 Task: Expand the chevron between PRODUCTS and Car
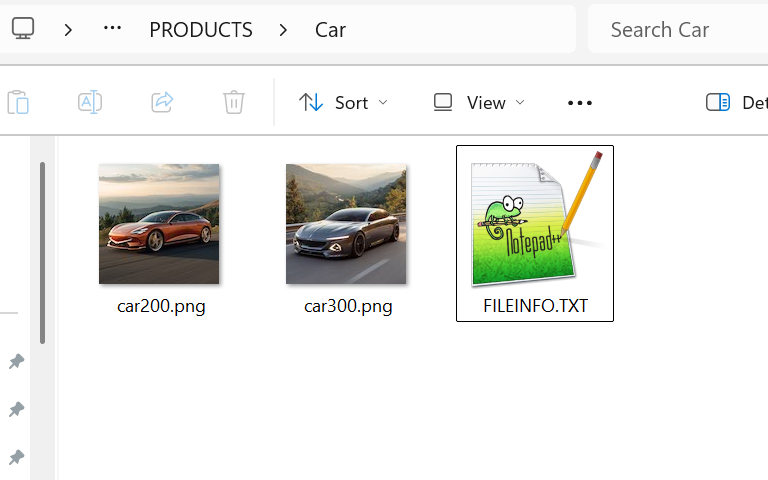click(284, 30)
